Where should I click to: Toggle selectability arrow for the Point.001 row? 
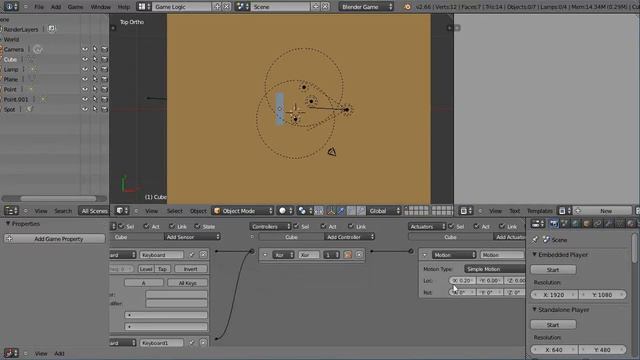pyautogui.click(x=95, y=99)
